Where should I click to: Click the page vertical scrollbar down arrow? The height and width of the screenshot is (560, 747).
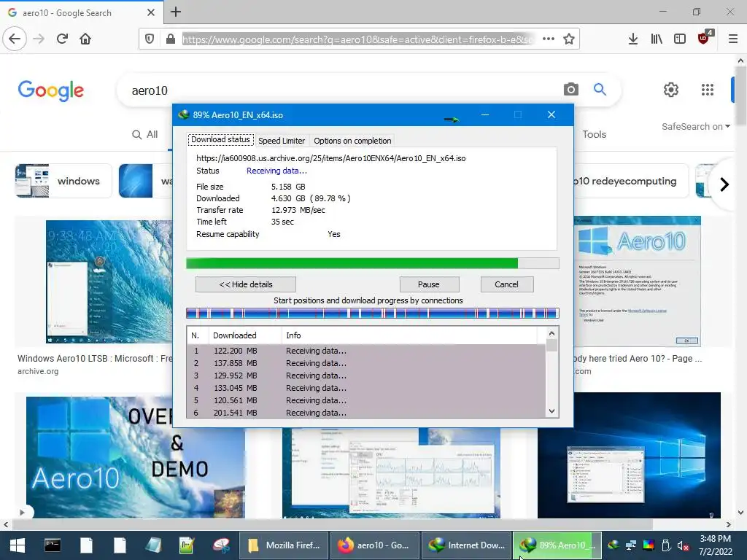click(740, 513)
